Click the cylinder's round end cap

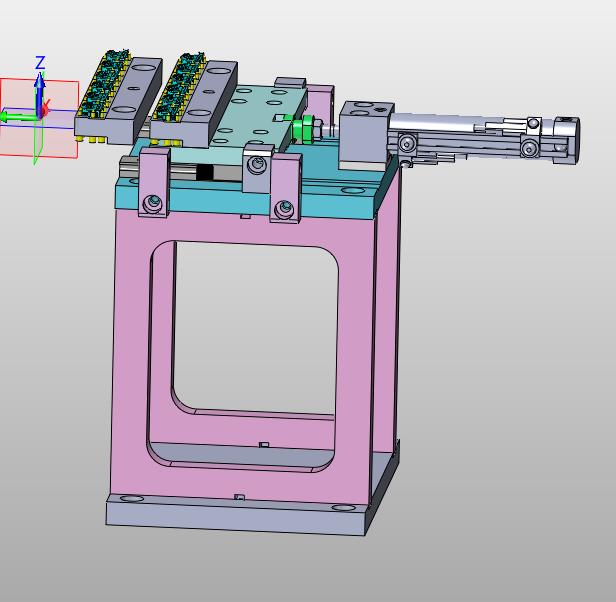click(566, 140)
